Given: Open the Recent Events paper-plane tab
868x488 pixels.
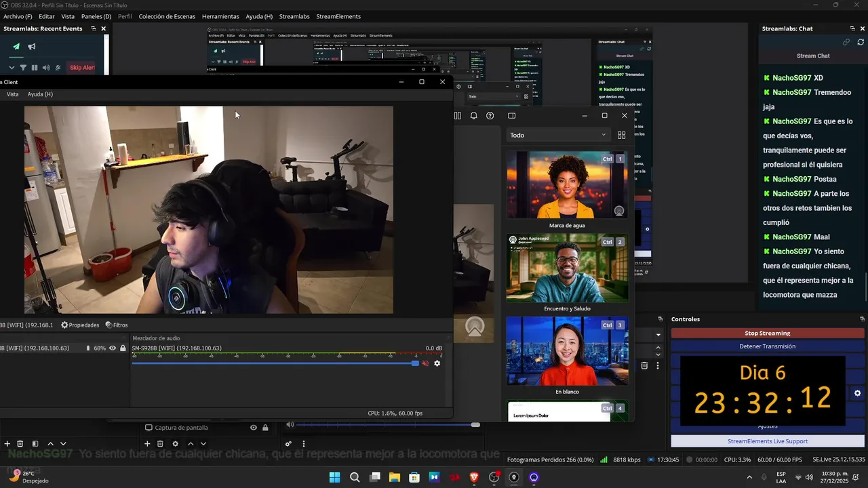Looking at the screenshot, I should tap(16, 47).
